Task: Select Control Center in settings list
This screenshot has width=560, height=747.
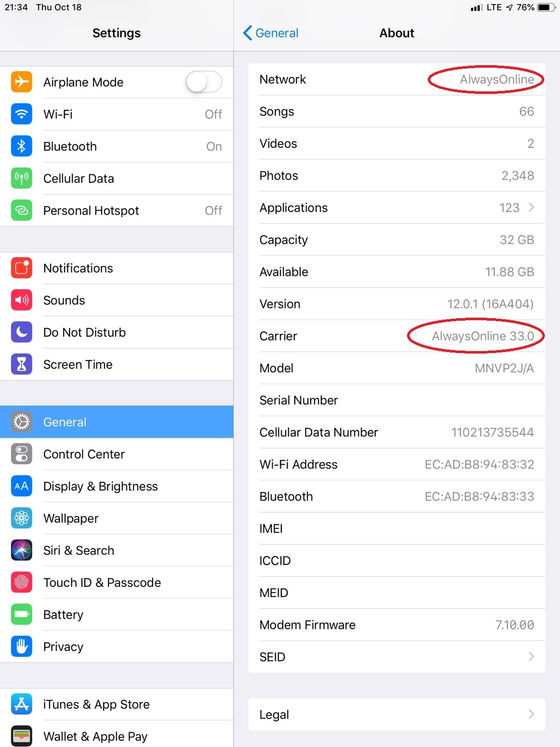Action: 117,454
